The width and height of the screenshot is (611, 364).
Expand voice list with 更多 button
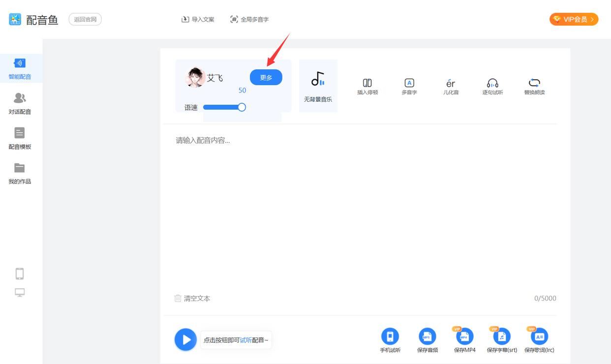point(266,77)
